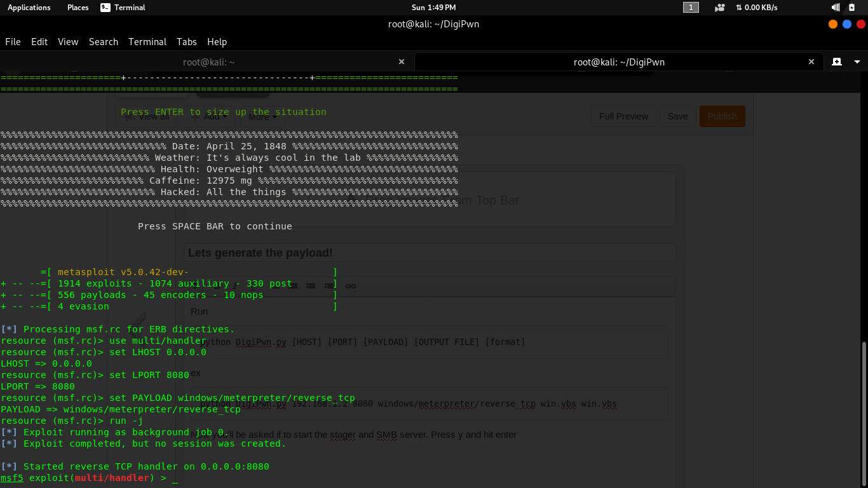
Task: Click the 'LPORT => 8080' line
Action: click(x=37, y=386)
